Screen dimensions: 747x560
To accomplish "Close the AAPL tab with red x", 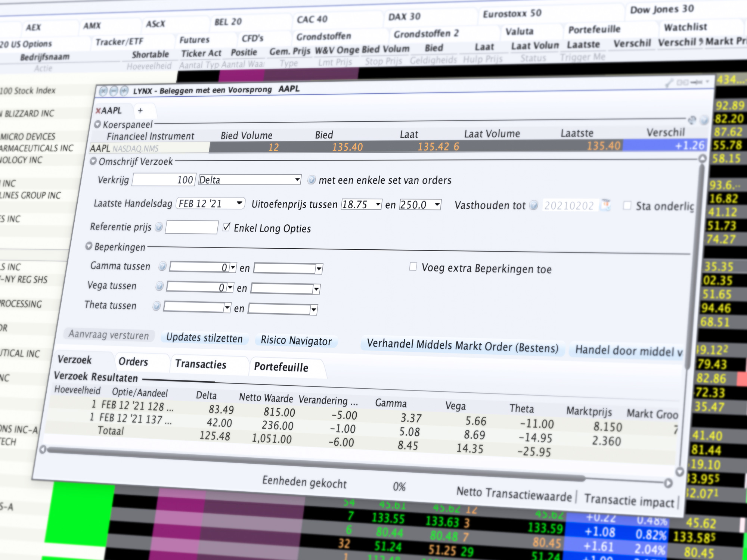I will pyautogui.click(x=98, y=111).
